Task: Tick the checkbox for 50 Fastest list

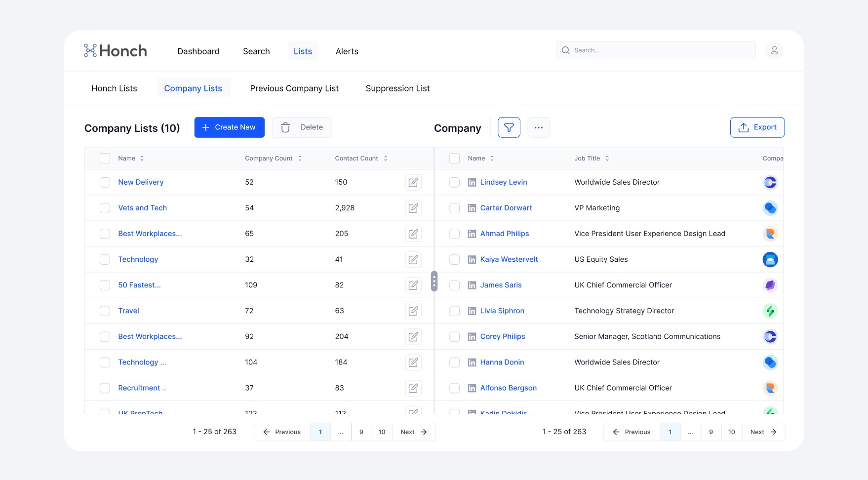Action: [x=105, y=285]
